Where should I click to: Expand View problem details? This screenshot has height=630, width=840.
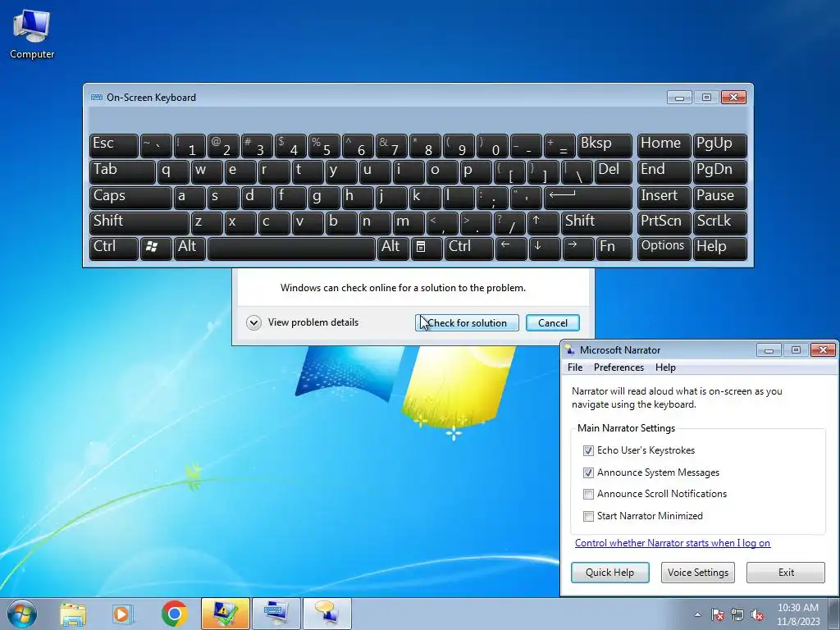click(x=303, y=322)
